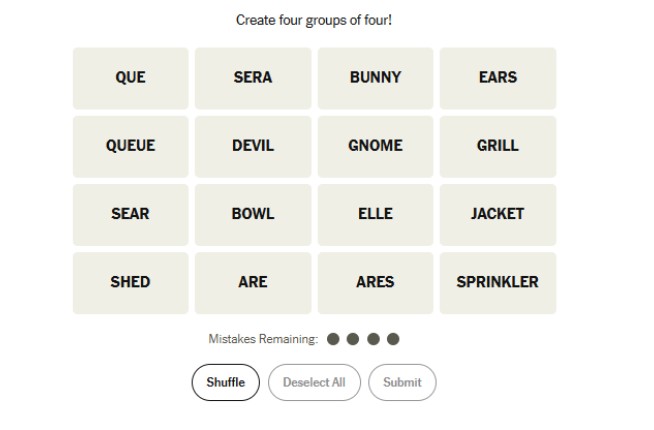Tap the ARE tile

coord(253,282)
